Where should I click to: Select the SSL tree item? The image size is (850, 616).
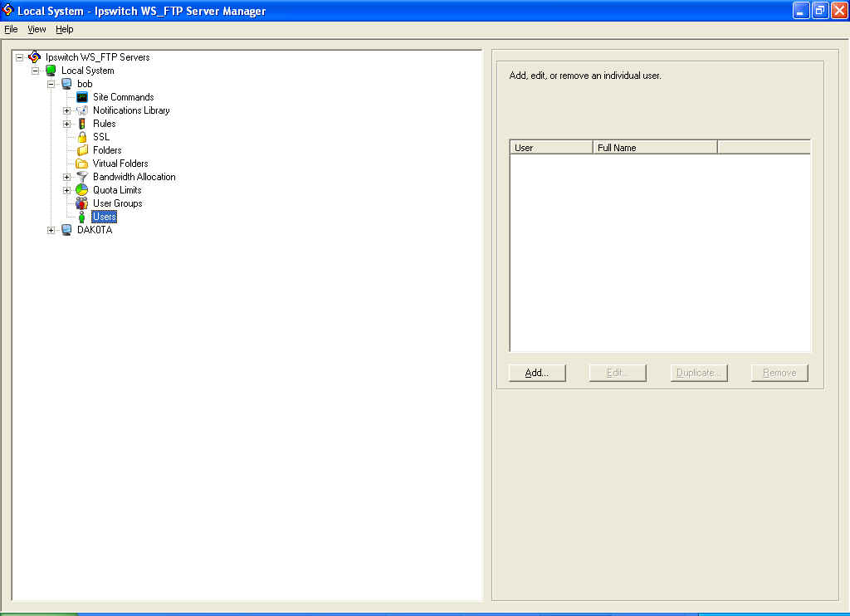[100, 137]
